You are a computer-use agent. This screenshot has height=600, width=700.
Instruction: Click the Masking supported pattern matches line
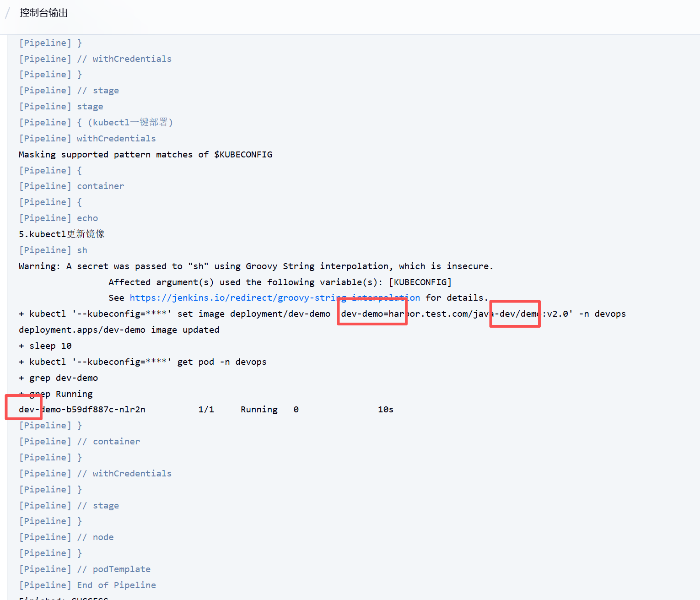click(145, 155)
